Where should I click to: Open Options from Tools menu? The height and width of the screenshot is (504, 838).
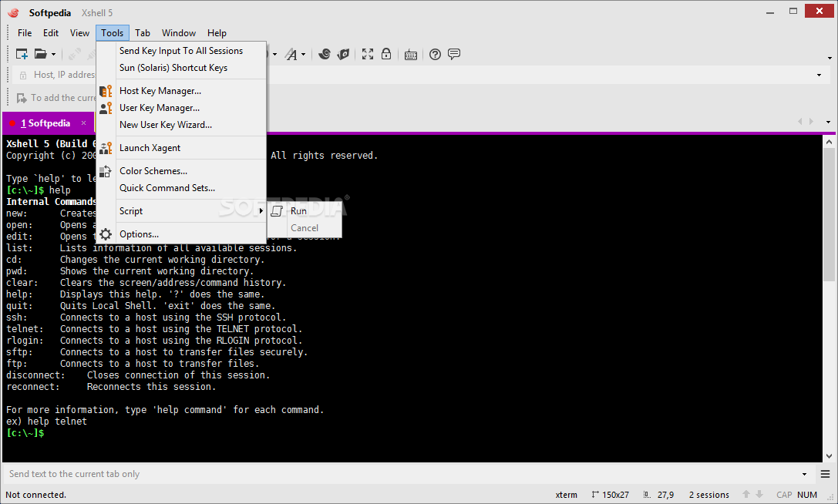point(181,234)
